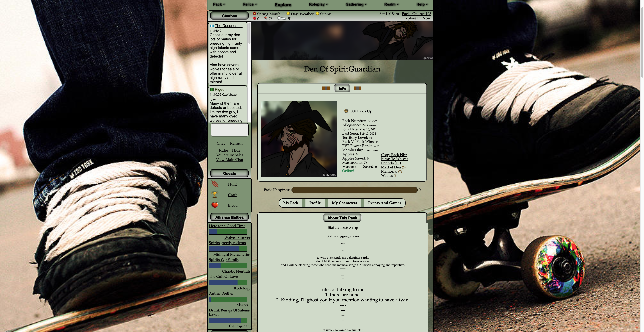The width and height of the screenshot is (644, 332).
Task: Click the Craft trophy icon
Action: (214, 195)
